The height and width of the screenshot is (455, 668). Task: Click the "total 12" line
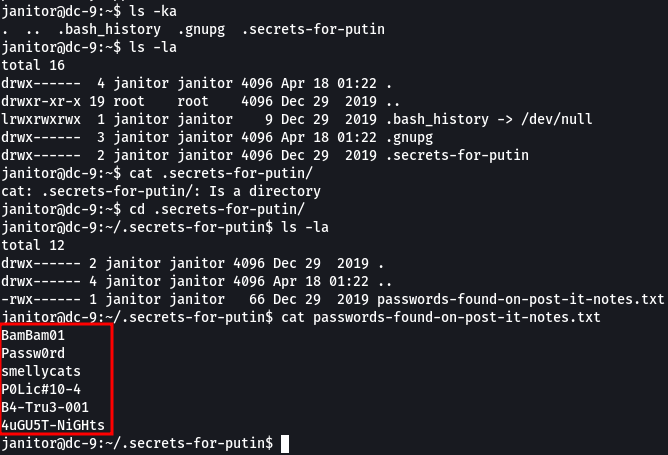(31, 245)
